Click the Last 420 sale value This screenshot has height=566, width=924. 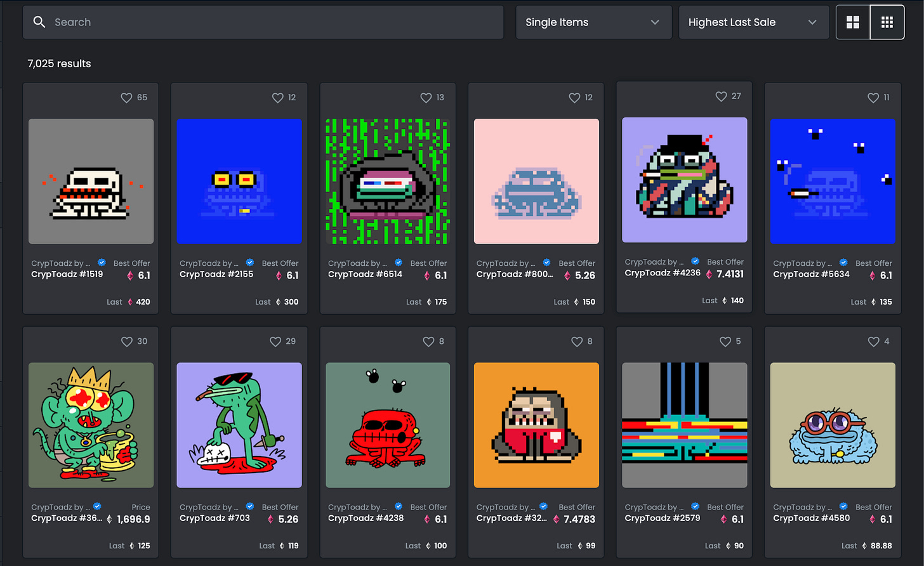[143, 302]
